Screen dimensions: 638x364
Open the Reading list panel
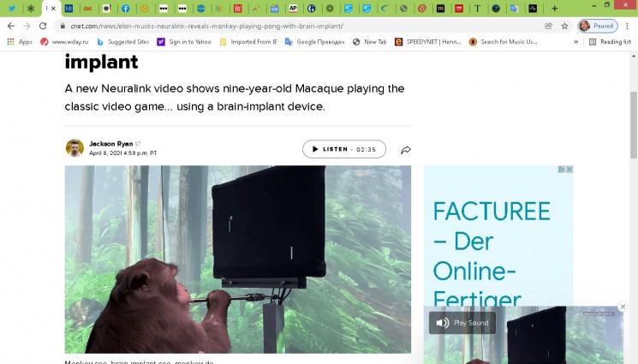point(610,41)
